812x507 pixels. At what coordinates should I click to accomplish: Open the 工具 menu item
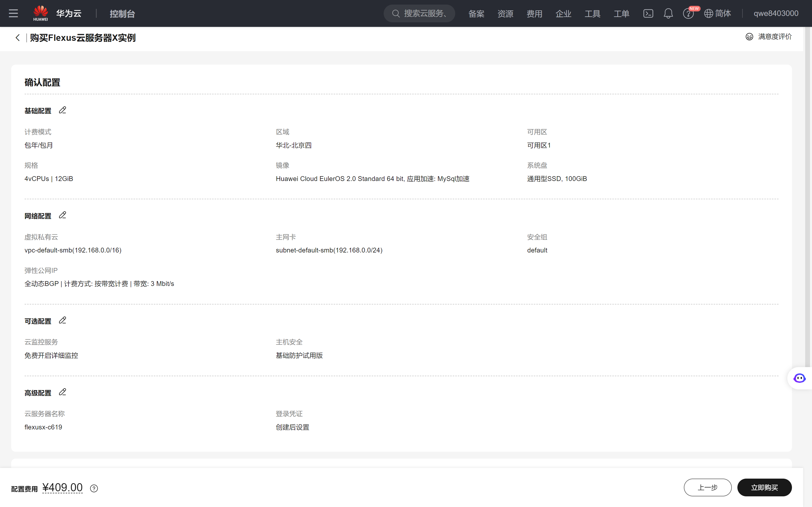pos(593,14)
